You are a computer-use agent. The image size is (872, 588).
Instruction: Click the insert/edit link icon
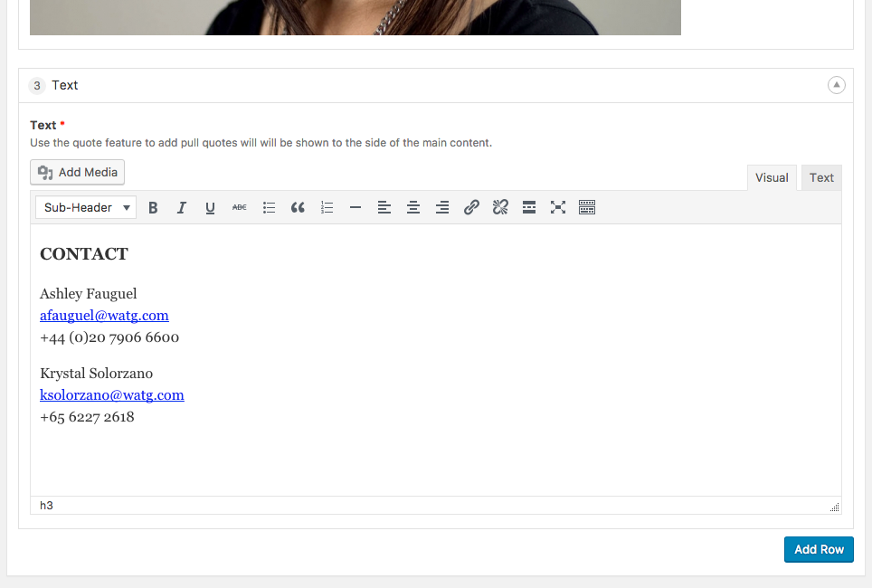(x=471, y=208)
